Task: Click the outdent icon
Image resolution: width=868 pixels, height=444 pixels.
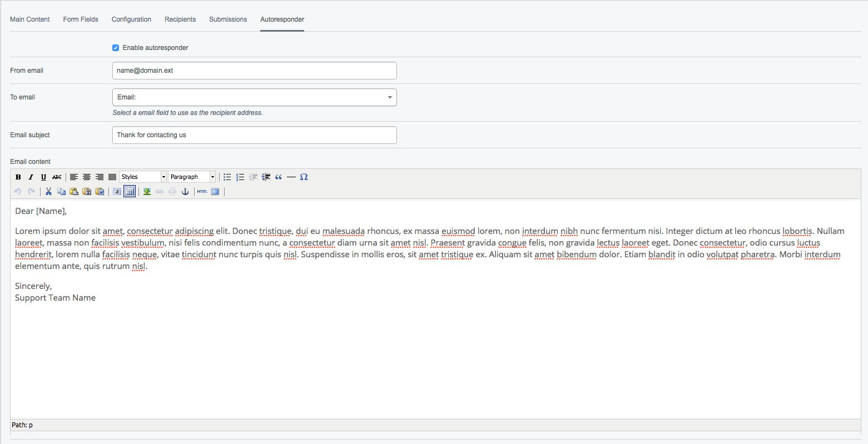Action: 253,177
